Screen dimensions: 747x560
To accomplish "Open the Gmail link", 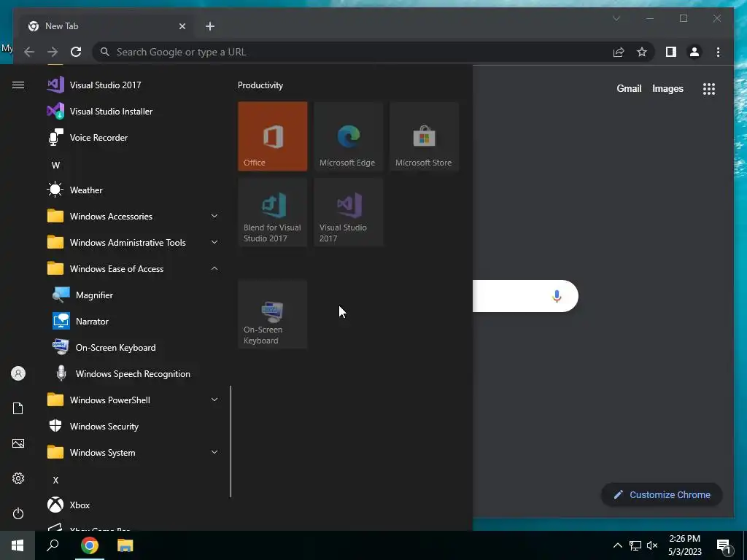I will click(x=629, y=88).
